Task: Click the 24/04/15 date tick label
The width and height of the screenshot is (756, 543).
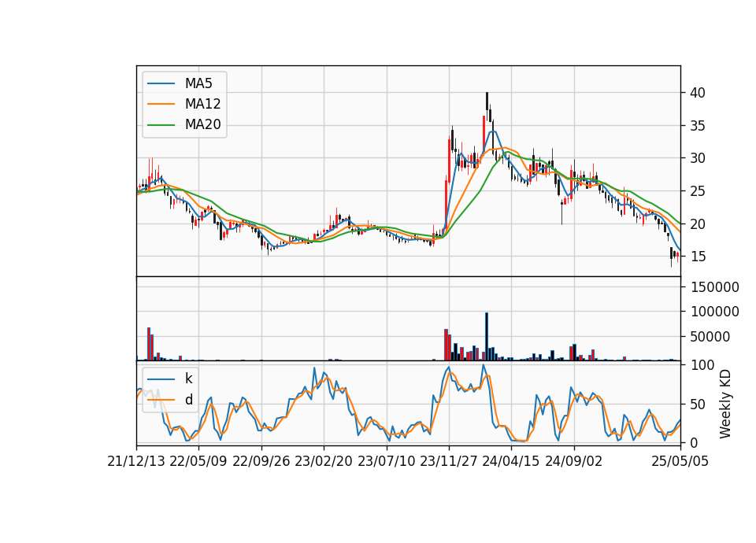Action: tap(511, 462)
